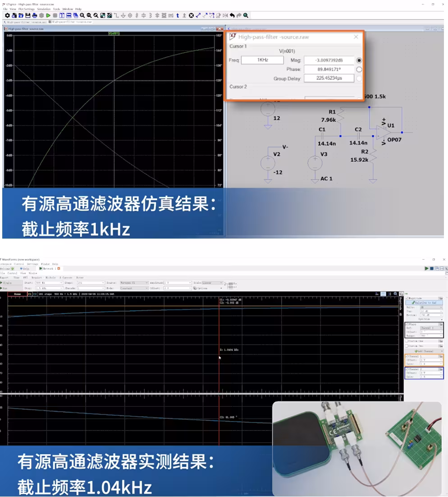This screenshot has height=497, width=448.
Task: Switch to the High-pass-filter-source.asc tab
Action: (25, 22)
